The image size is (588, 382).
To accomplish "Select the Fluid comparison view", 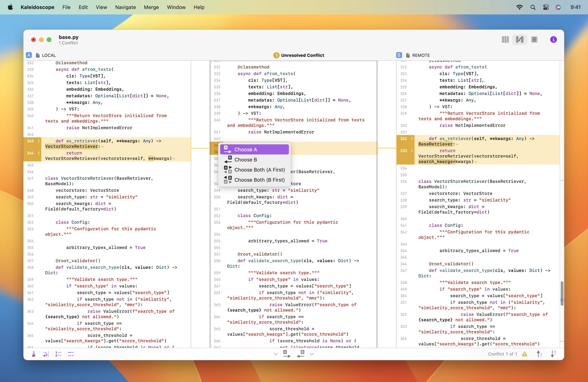I will pos(519,39).
